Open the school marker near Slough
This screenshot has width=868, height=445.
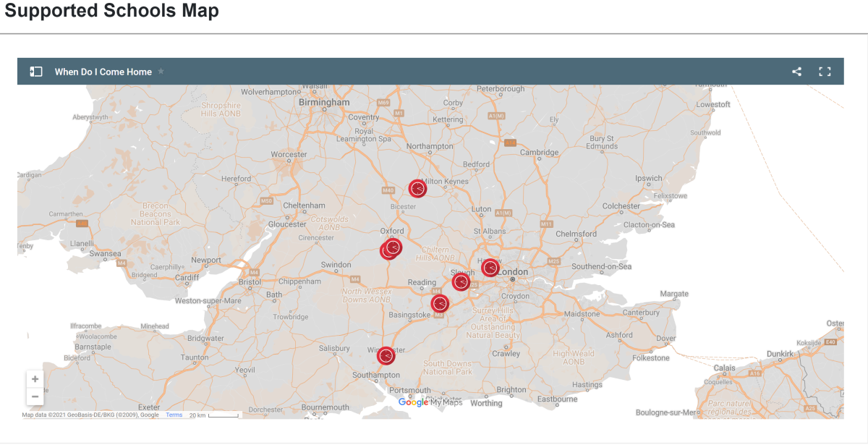(x=461, y=281)
